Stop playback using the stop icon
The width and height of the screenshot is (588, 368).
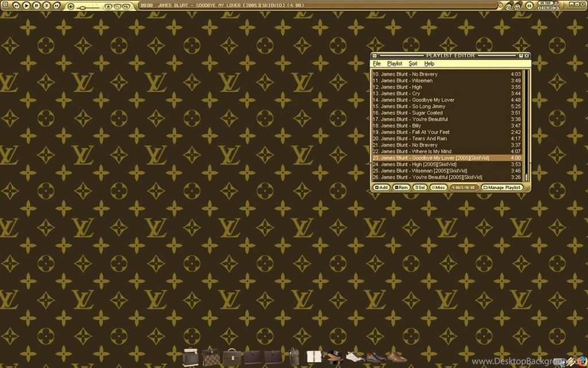pos(47,6)
